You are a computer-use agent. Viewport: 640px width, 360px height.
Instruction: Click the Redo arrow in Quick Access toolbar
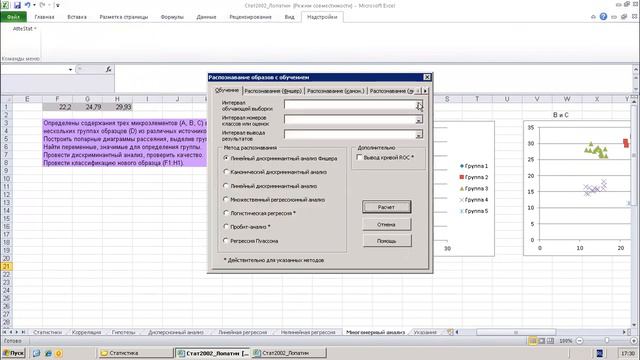42,5
